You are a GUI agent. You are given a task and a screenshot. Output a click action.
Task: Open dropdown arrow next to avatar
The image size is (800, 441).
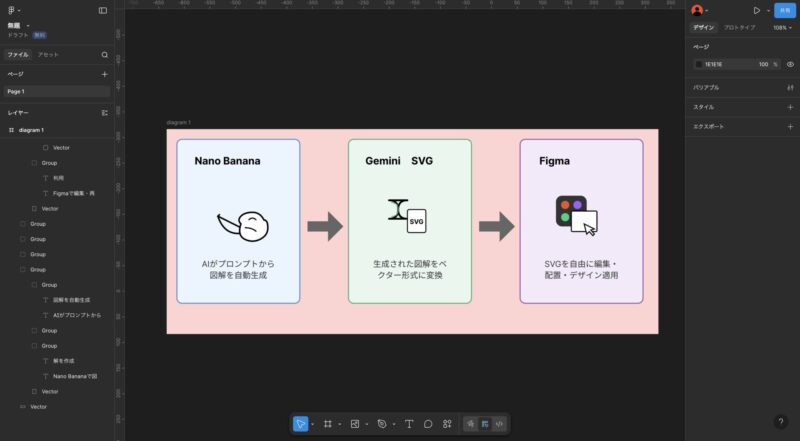pyautogui.click(x=706, y=11)
